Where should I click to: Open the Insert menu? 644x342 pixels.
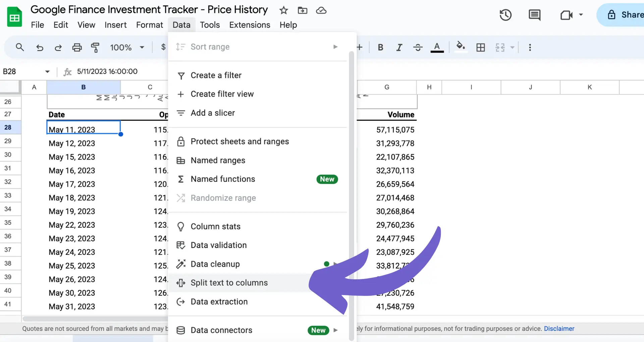115,25
